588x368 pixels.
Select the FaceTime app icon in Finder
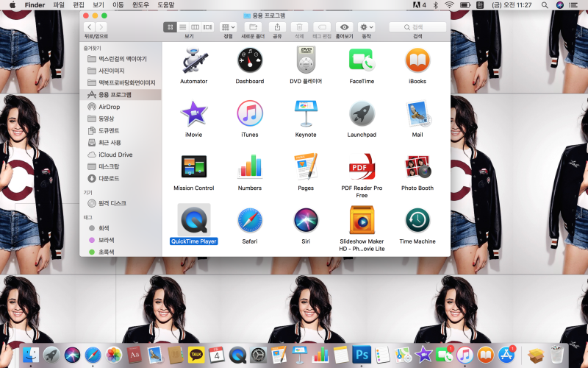pos(362,60)
